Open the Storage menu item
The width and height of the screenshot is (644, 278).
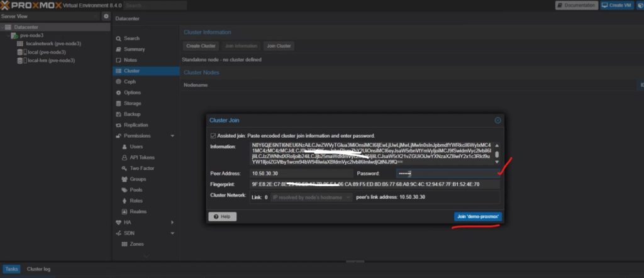[x=132, y=104]
